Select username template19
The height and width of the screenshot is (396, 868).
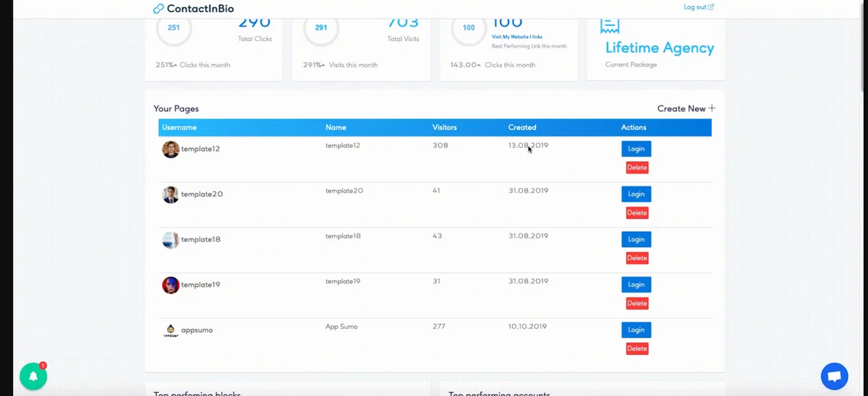pos(200,285)
